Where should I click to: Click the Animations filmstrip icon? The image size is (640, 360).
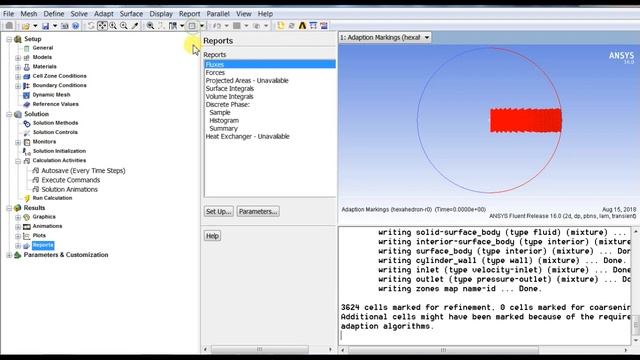coord(27,227)
